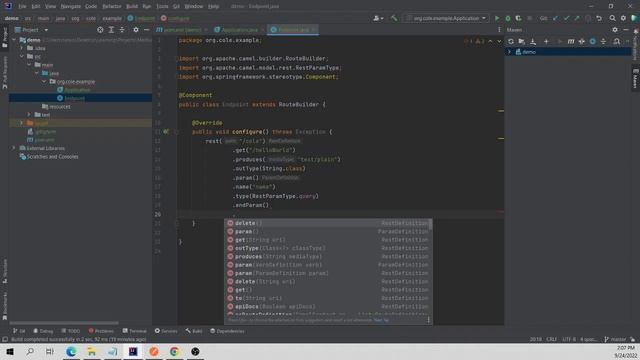
Task: Open the Refactor menu
Action: 111,7
